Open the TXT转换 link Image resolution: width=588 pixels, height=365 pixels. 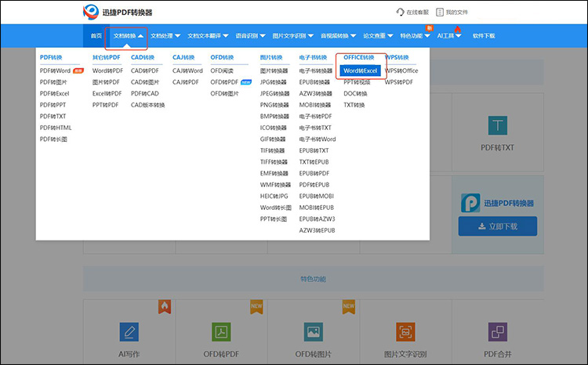point(354,105)
